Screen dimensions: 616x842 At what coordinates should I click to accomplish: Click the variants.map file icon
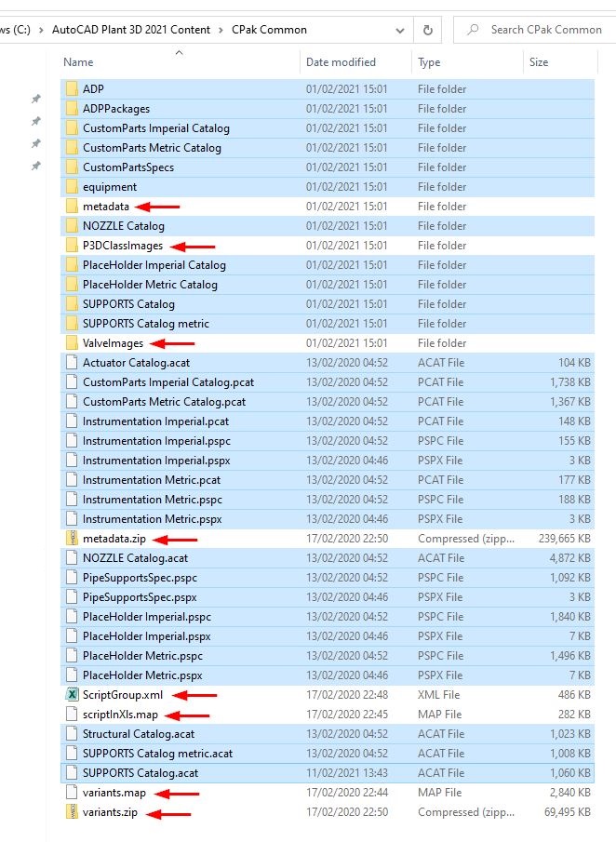tap(72, 793)
